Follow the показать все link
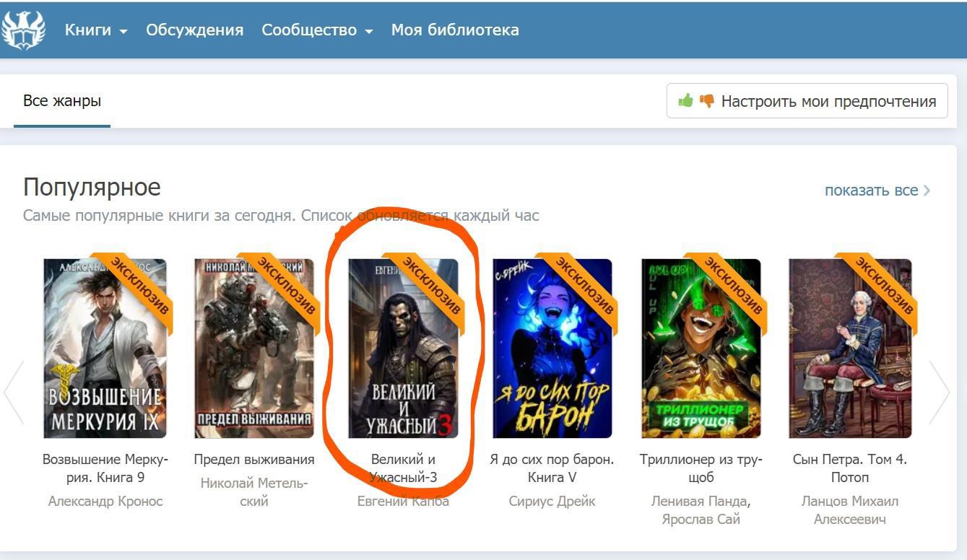Screen dimensions: 967x560 tap(877, 191)
